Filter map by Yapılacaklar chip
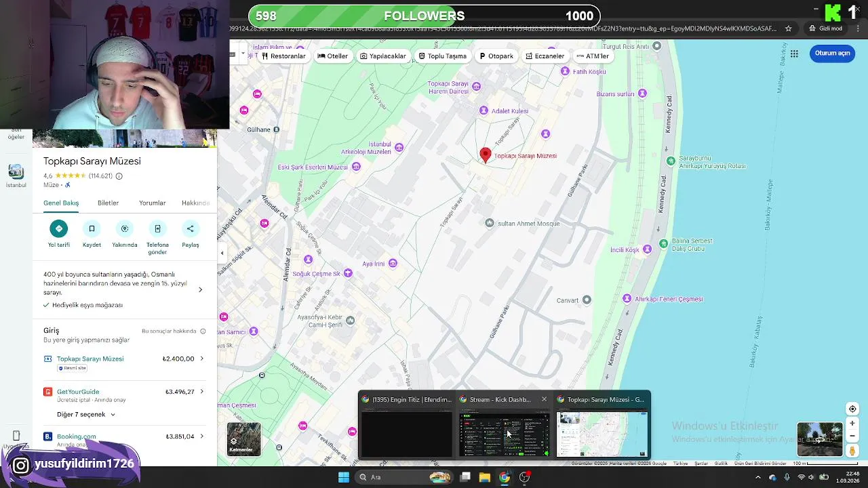868x488 pixels. pyautogui.click(x=383, y=56)
